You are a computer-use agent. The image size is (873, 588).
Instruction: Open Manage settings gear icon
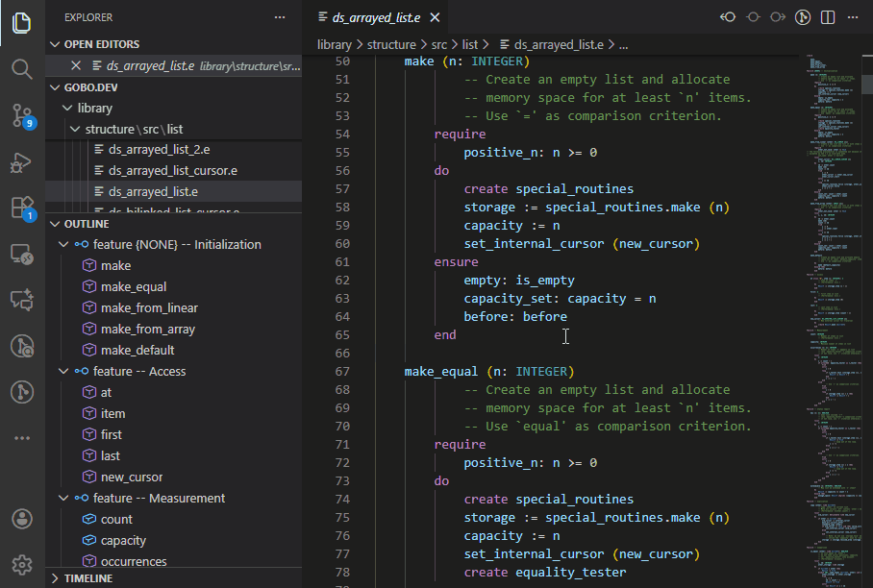22,565
